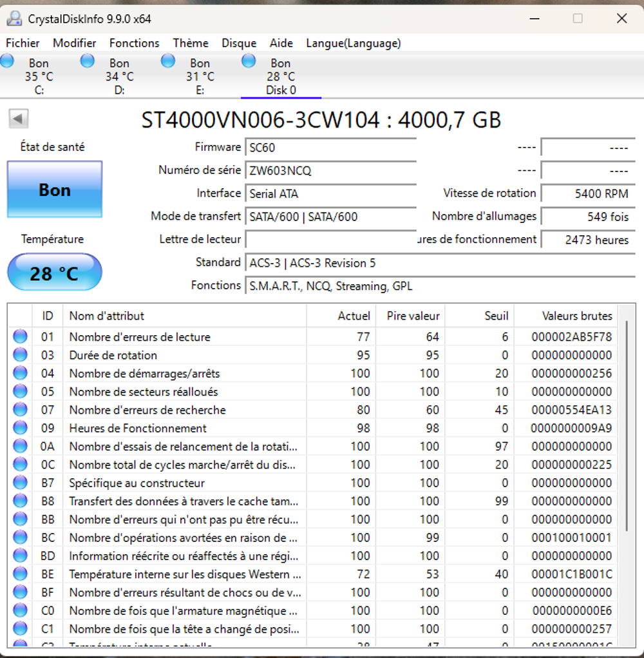Viewport: 644px width, 658px height.
Task: Click the transfer mode field SATA/600
Action: (x=330, y=217)
